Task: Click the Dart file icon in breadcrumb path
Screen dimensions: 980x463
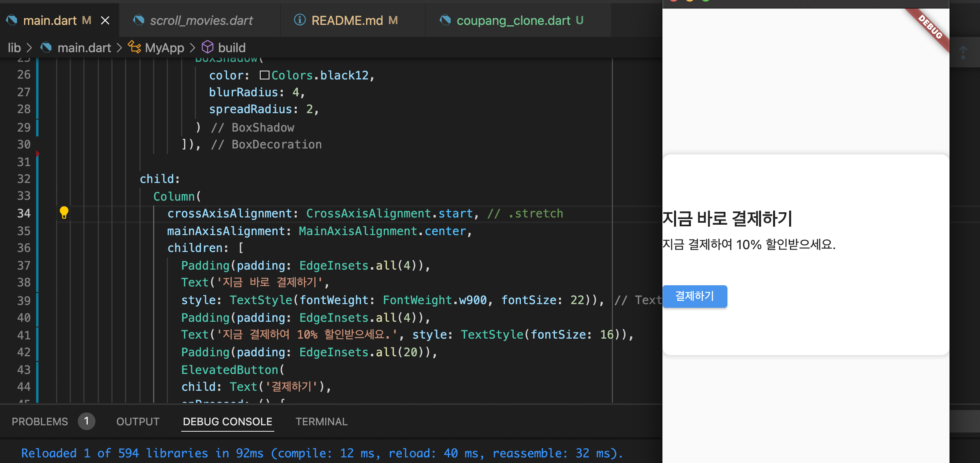Action: 47,47
